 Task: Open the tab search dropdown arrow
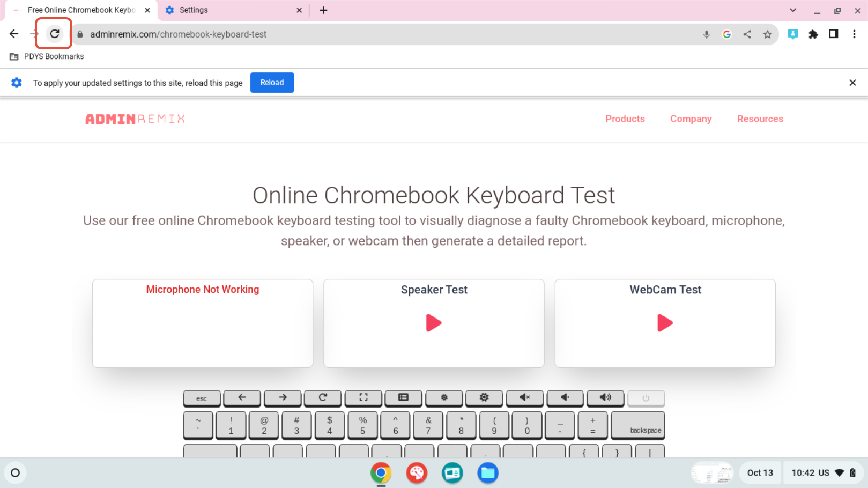793,10
